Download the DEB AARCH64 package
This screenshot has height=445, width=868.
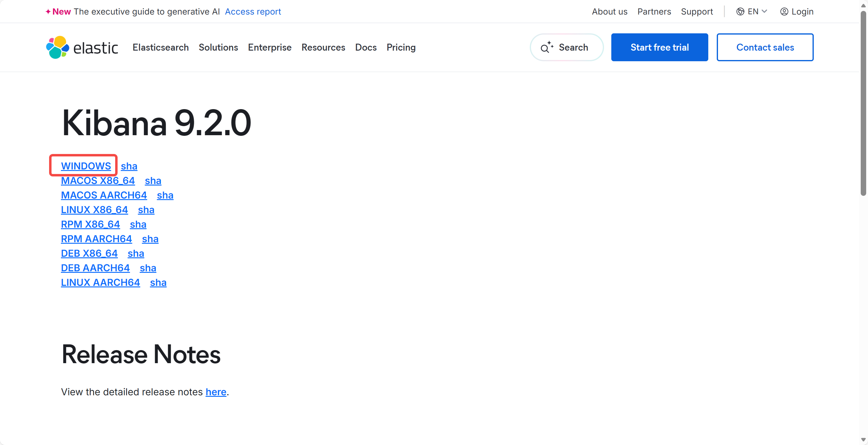(95, 268)
